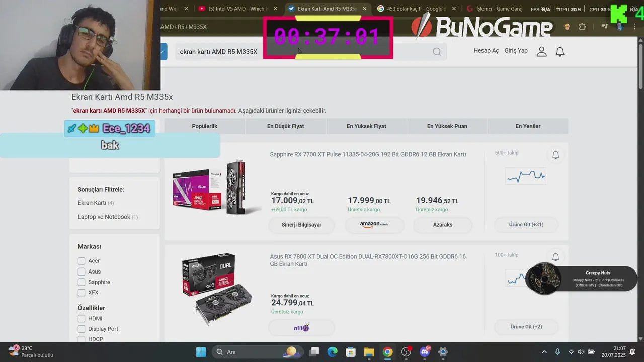644x362 pixels.
Task: Close the Ekran Kartı Amd R5 M335x tab
Action: pos(365,9)
